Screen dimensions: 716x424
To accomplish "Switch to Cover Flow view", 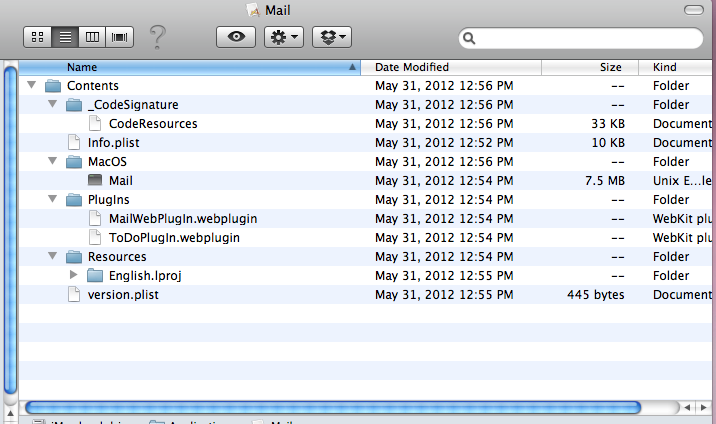I will [120, 37].
